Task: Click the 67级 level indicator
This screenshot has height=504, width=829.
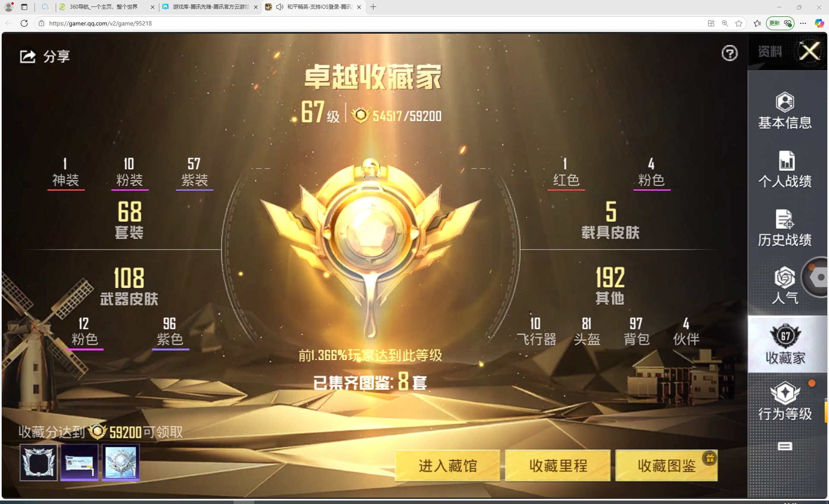Action: [320, 112]
